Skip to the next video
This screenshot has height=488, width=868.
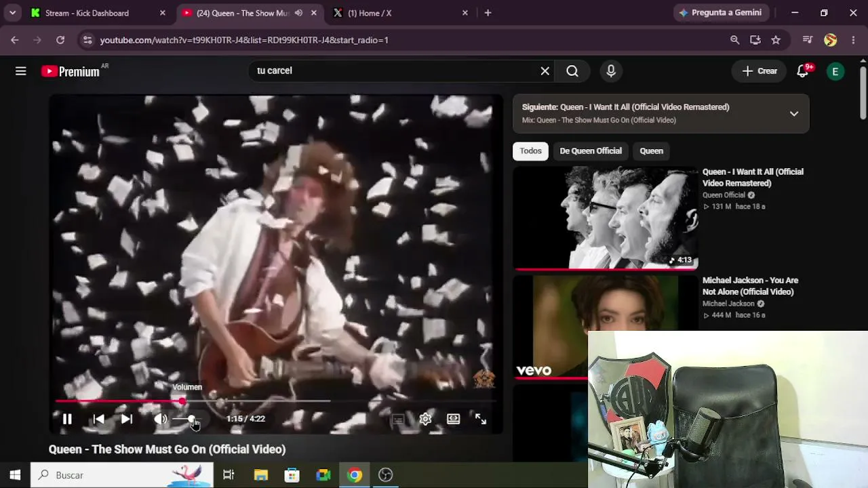(127, 419)
